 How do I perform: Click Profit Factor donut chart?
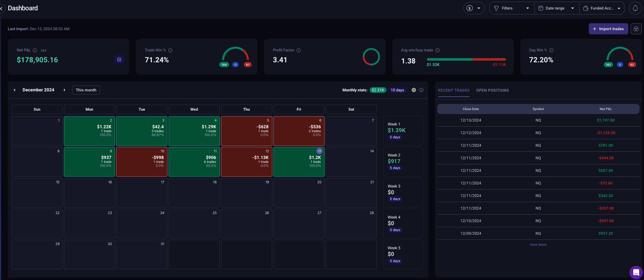pos(371,57)
